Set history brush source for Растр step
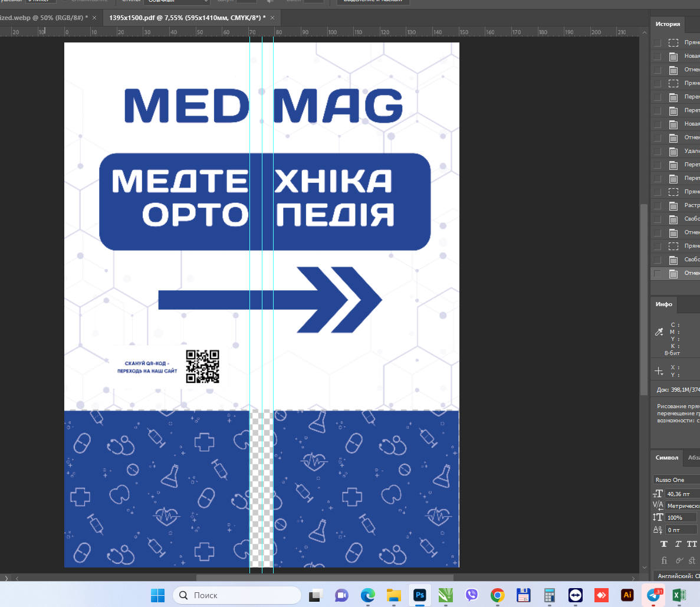This screenshot has width=700, height=607. click(x=657, y=205)
